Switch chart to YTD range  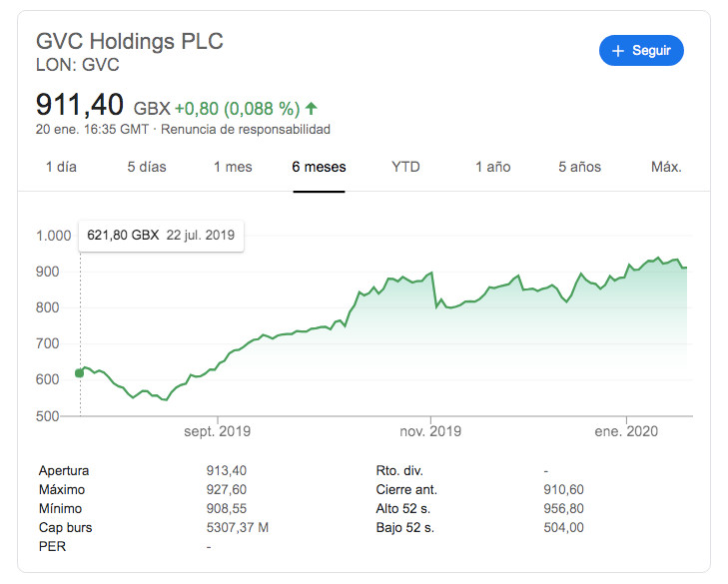[405, 167]
